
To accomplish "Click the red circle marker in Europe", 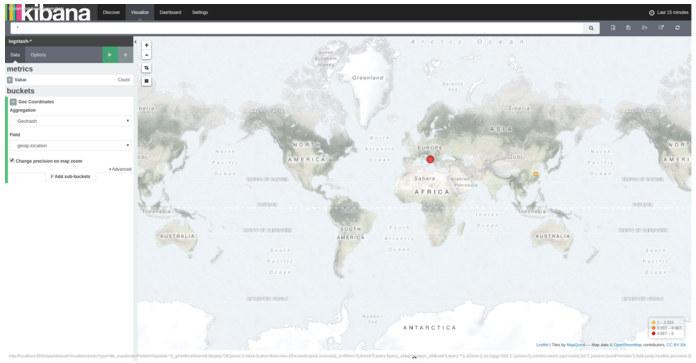I will coord(430,159).
